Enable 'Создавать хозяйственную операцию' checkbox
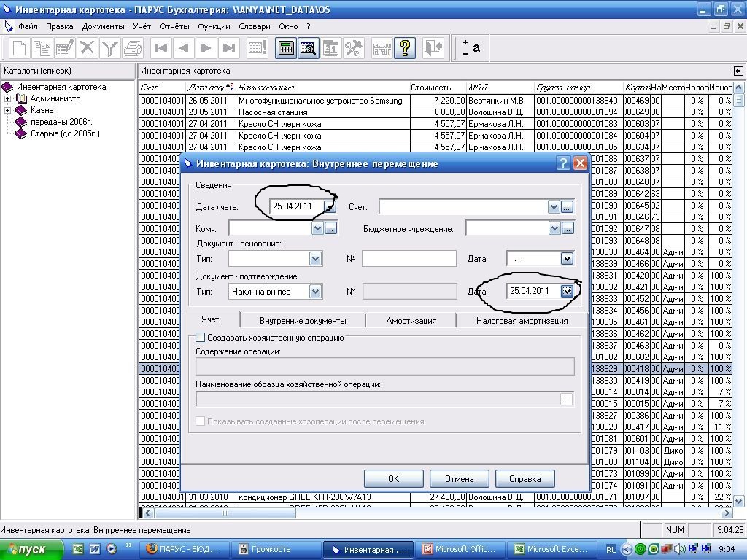The width and height of the screenshot is (747, 560). click(x=201, y=338)
